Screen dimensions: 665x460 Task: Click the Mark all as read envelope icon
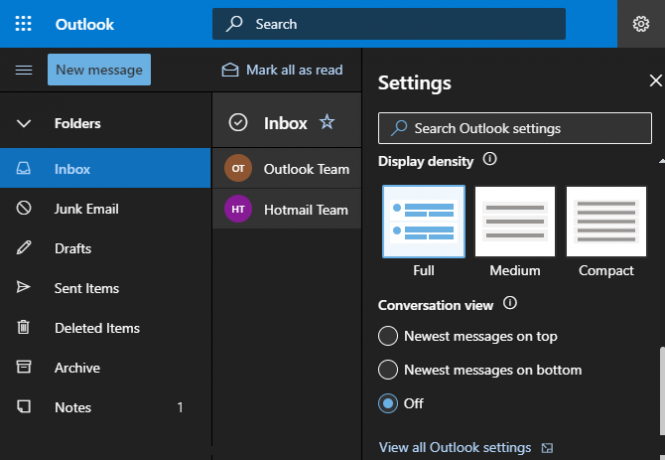coord(230,70)
